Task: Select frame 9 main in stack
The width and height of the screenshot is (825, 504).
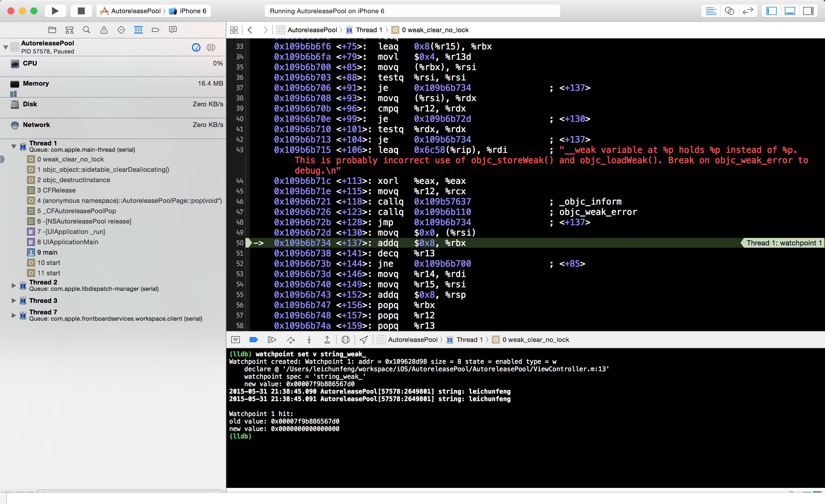Action: tap(47, 252)
